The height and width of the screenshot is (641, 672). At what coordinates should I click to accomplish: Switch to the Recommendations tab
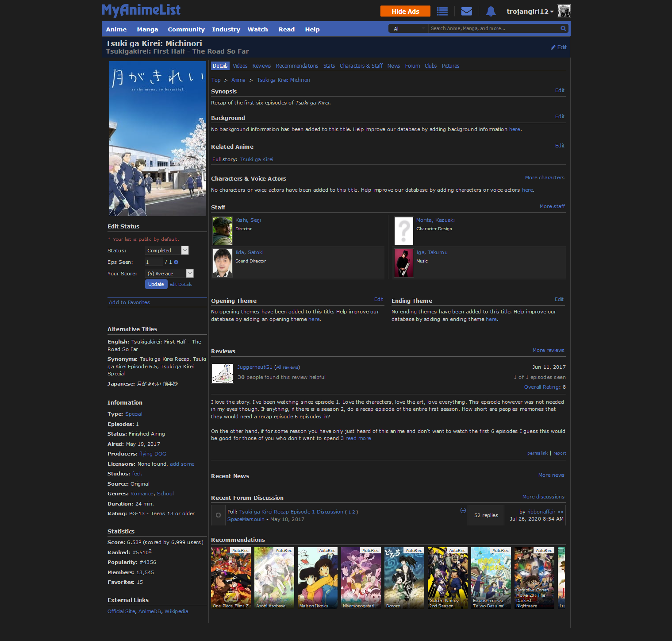pos(297,66)
